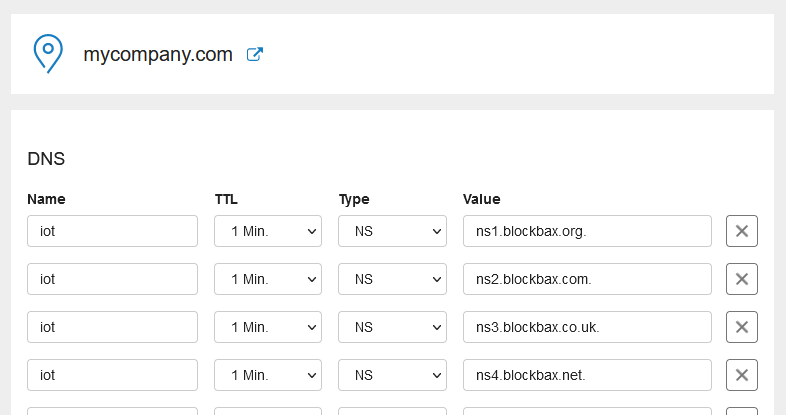Image resolution: width=786 pixels, height=415 pixels.
Task: Open TTL dropdown for ns1.blockbax.org. row
Action: coord(268,231)
